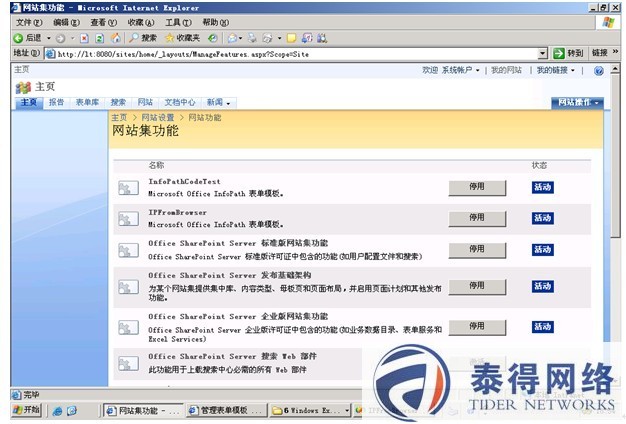Click the 主页 breadcrumb link
This screenshot has height=424, width=626.
119,118
